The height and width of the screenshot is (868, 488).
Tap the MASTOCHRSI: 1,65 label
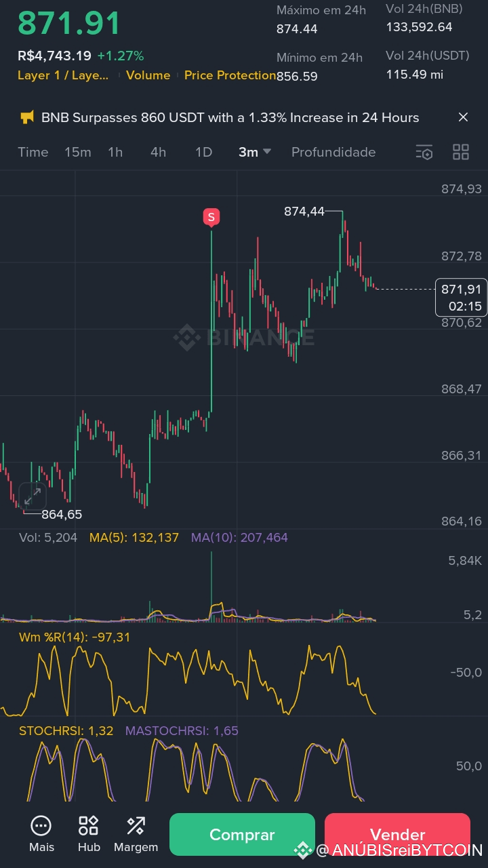182,731
